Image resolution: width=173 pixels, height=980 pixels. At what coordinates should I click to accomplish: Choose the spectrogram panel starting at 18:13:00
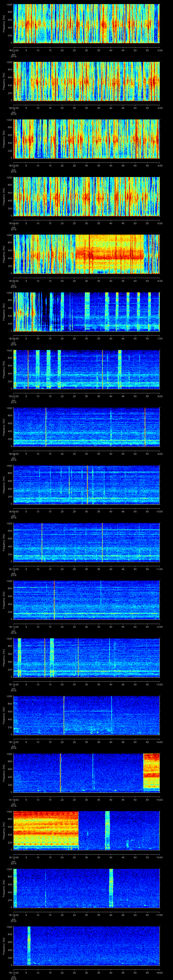pyautogui.click(x=86, y=715)
